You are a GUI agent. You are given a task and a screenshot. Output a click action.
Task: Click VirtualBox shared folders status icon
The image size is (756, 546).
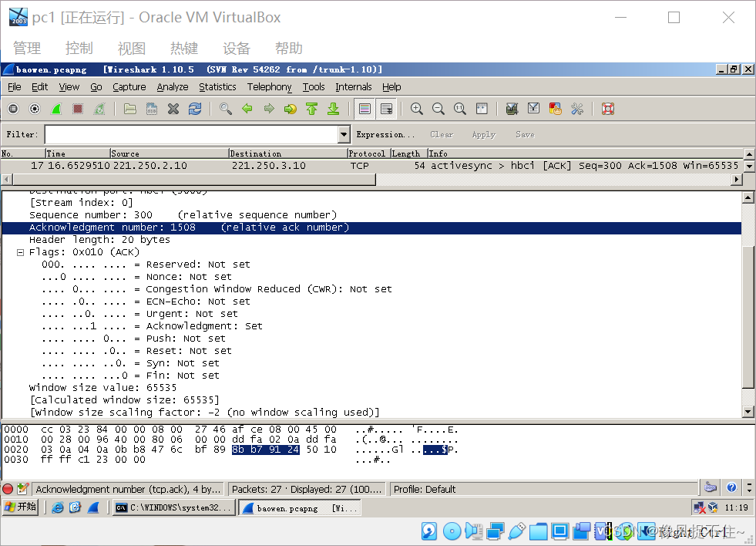(538, 531)
